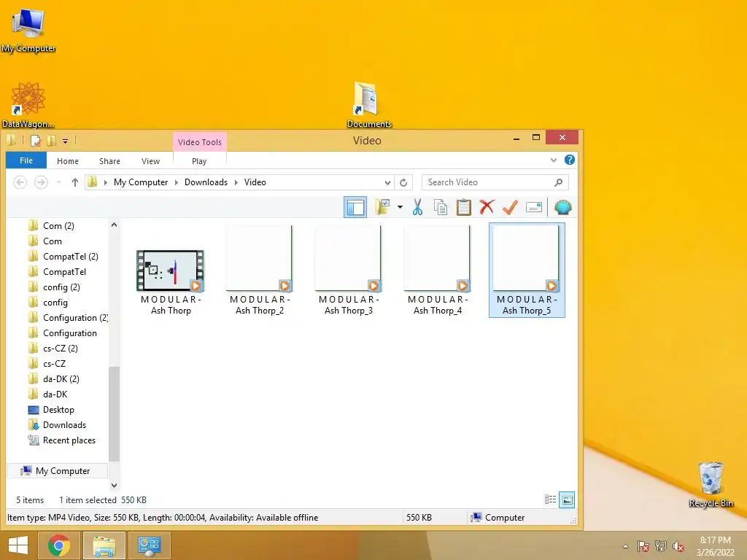Image resolution: width=747 pixels, height=560 pixels.
Task: Click the preview pane toolbar icon
Action: (x=355, y=207)
